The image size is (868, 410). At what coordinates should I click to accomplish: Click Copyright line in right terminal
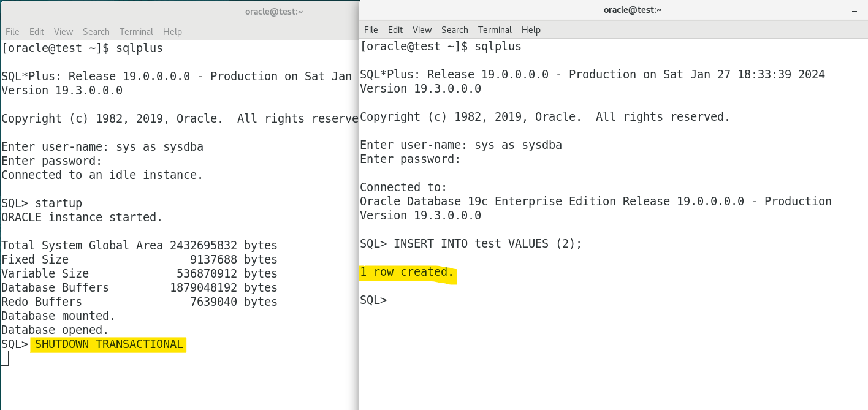(545, 117)
